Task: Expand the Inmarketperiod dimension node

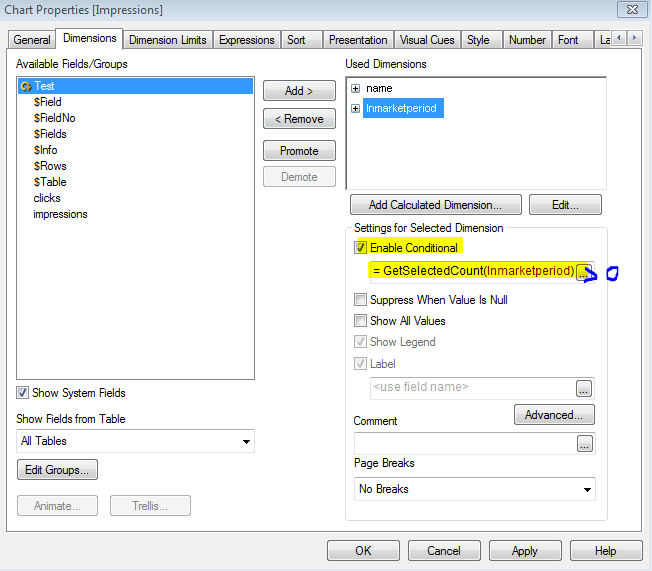Action: click(x=356, y=109)
